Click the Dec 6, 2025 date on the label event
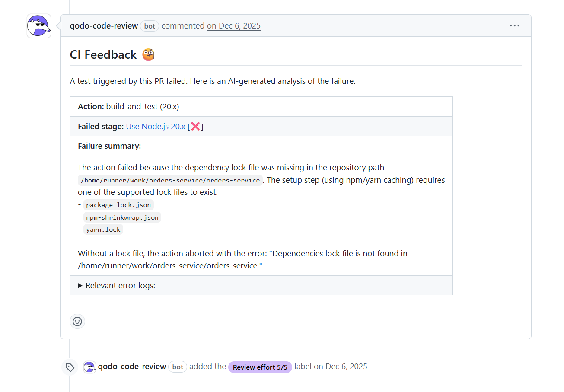Image resolution: width=564 pixels, height=392 pixels. point(341,367)
